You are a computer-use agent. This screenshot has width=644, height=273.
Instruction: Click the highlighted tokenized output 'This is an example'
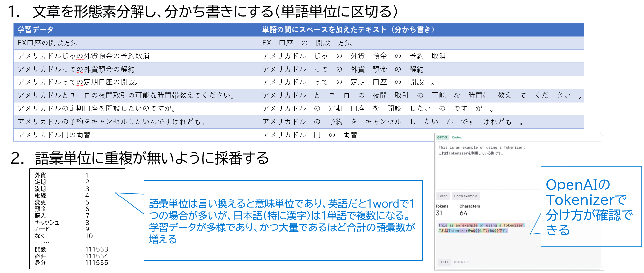point(458,225)
